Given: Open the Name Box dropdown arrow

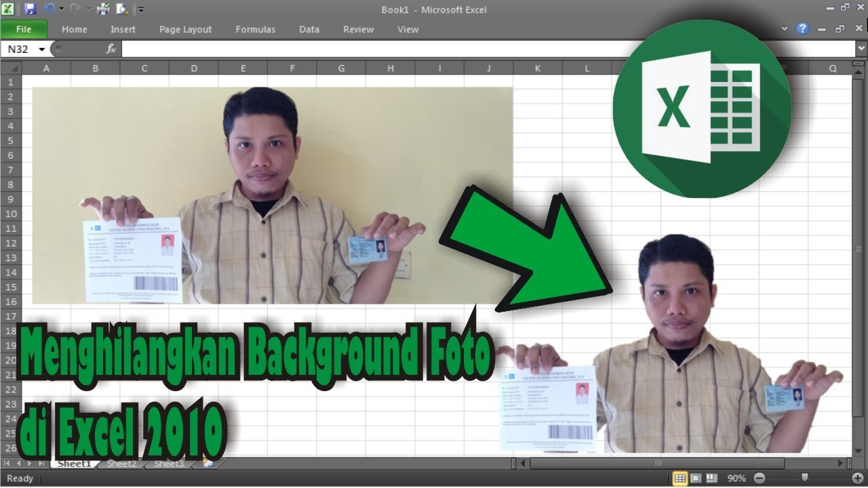Looking at the screenshot, I should pyautogui.click(x=42, y=49).
